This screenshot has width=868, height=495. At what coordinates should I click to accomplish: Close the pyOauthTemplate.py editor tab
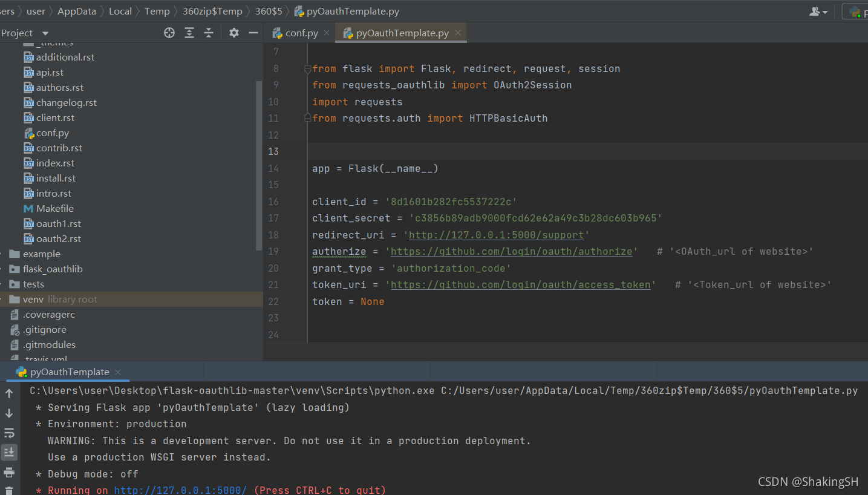(458, 33)
